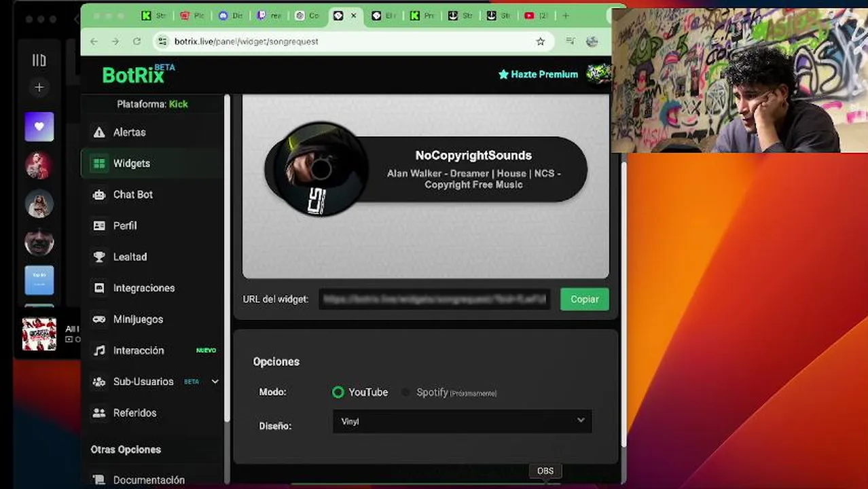This screenshot has width=868, height=489.
Task: Click the Documentación icon in Otras Opciones
Action: [99, 480]
